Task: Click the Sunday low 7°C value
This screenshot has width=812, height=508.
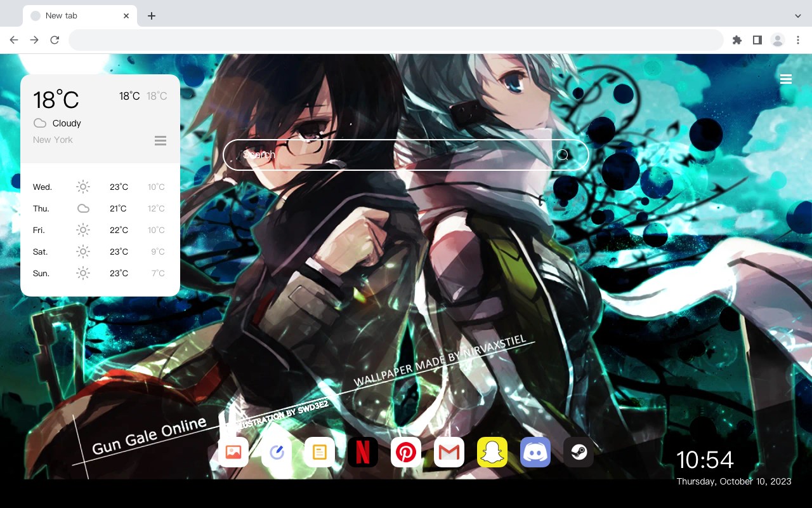Action: (x=158, y=273)
